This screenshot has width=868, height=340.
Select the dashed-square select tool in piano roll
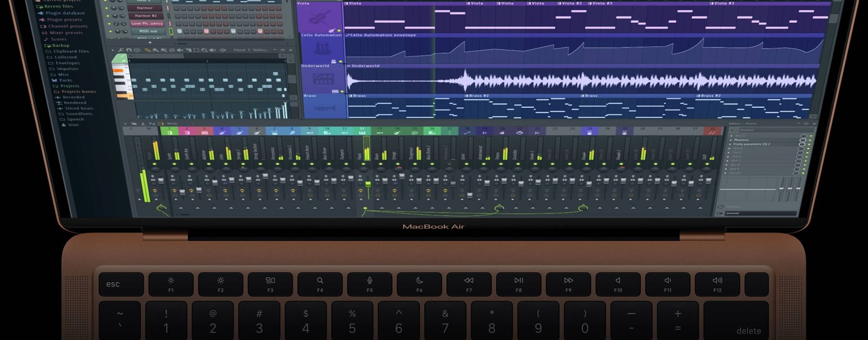click(196, 50)
